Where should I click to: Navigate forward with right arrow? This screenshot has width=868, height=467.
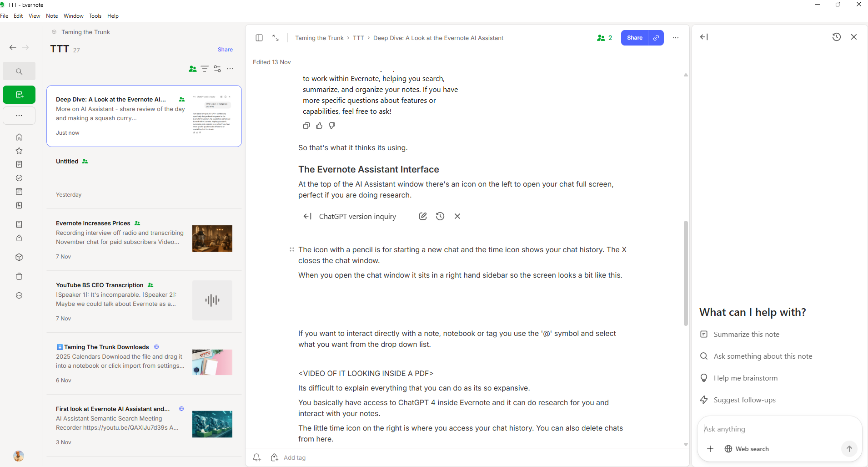(25, 47)
